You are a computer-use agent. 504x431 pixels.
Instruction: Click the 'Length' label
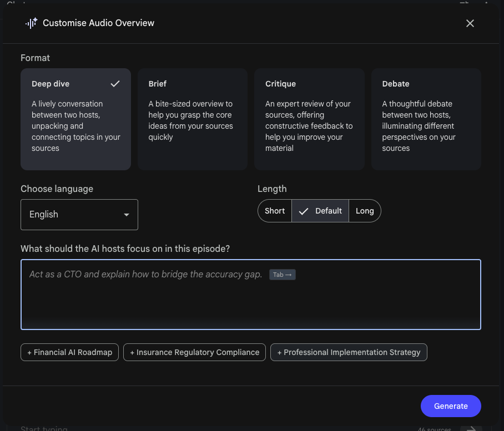tap(272, 189)
